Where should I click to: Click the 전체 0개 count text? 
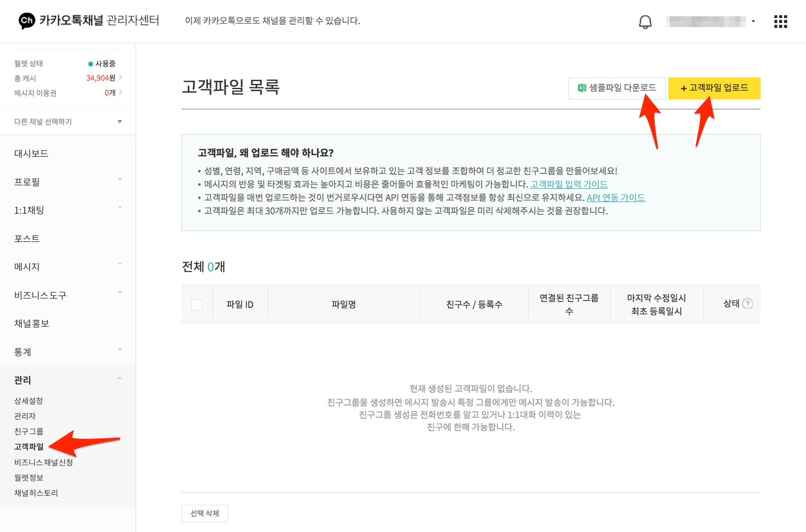(203, 266)
